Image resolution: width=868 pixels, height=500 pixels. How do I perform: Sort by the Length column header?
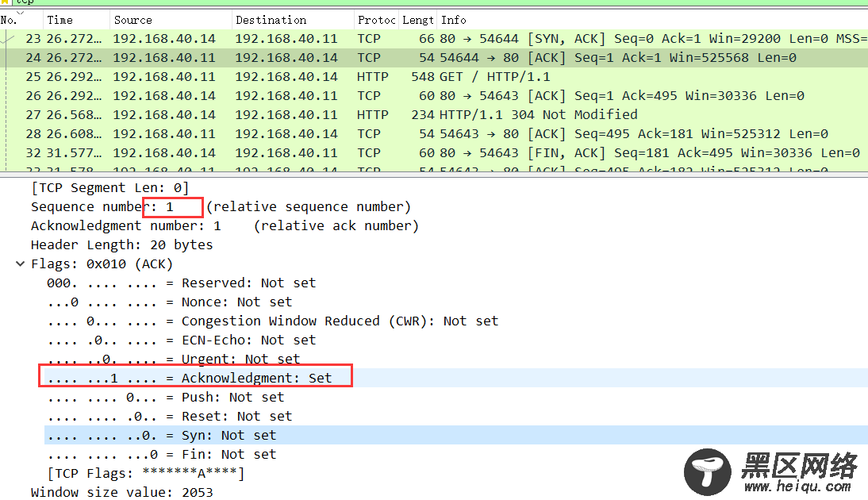click(x=418, y=20)
